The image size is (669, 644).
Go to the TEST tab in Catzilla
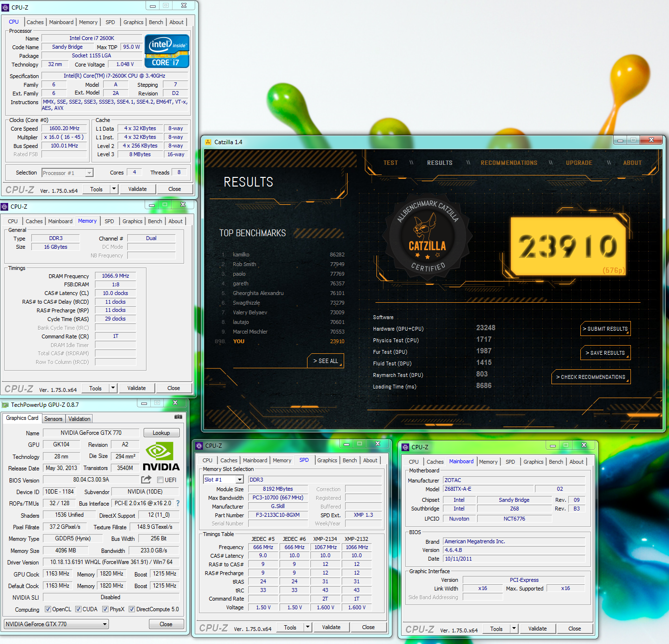click(391, 163)
